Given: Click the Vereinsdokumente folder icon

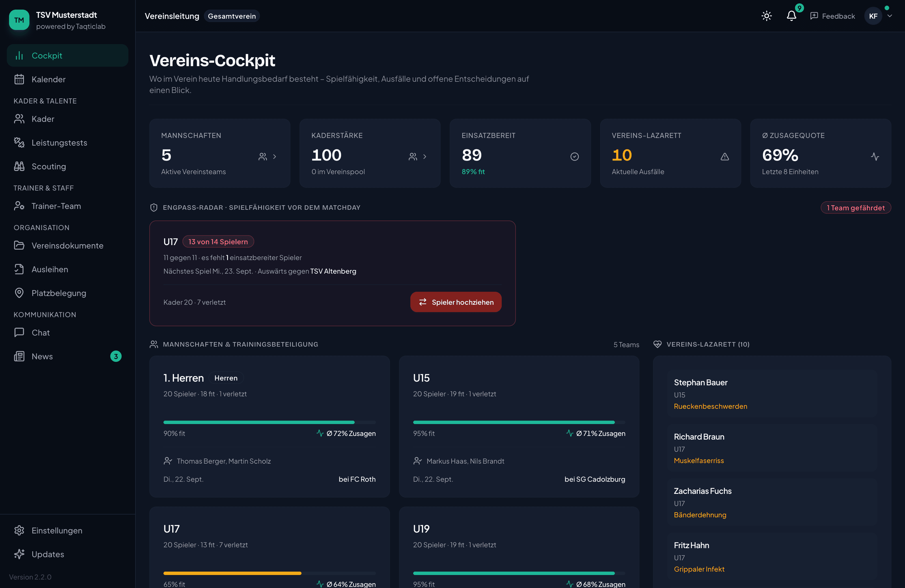Looking at the screenshot, I should point(19,246).
